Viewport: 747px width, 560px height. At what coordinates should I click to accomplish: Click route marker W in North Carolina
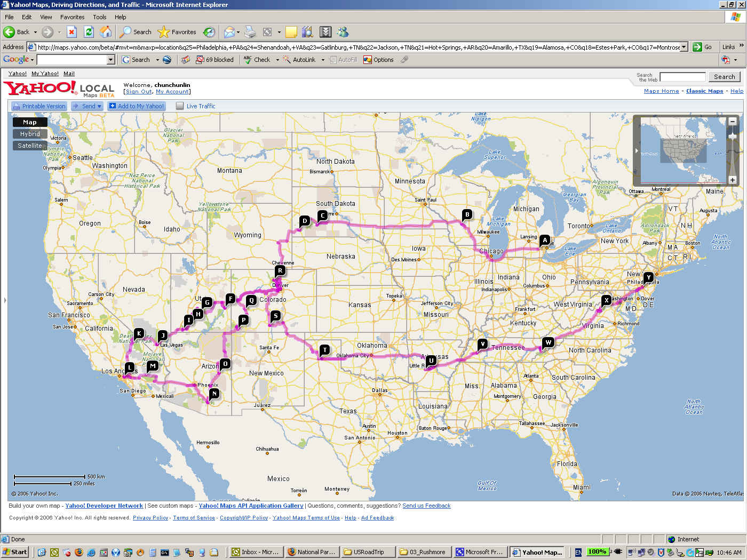[x=548, y=342]
